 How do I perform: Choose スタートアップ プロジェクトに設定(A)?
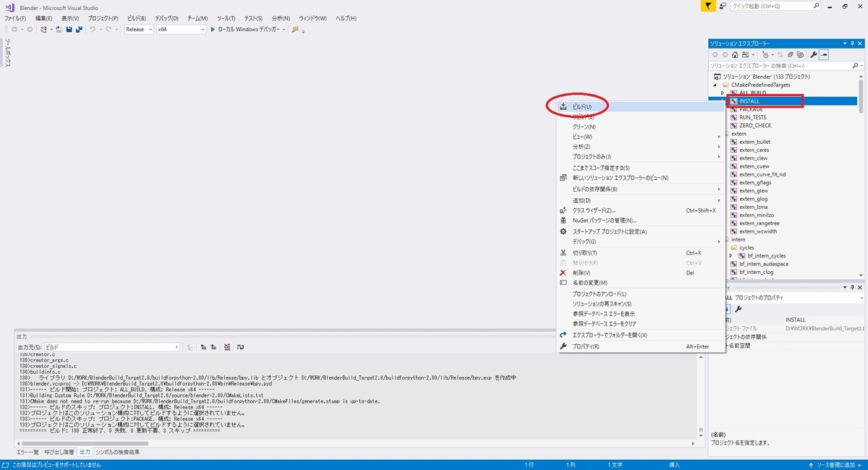[x=640, y=231]
